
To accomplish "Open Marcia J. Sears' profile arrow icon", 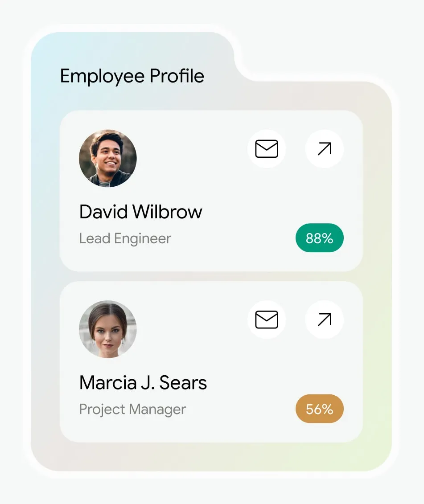I will pos(324,320).
